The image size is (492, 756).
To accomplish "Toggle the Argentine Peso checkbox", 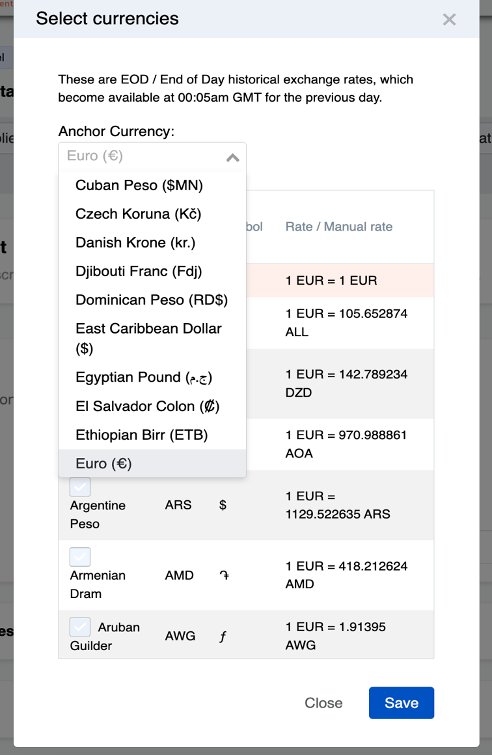I will pyautogui.click(x=80, y=487).
